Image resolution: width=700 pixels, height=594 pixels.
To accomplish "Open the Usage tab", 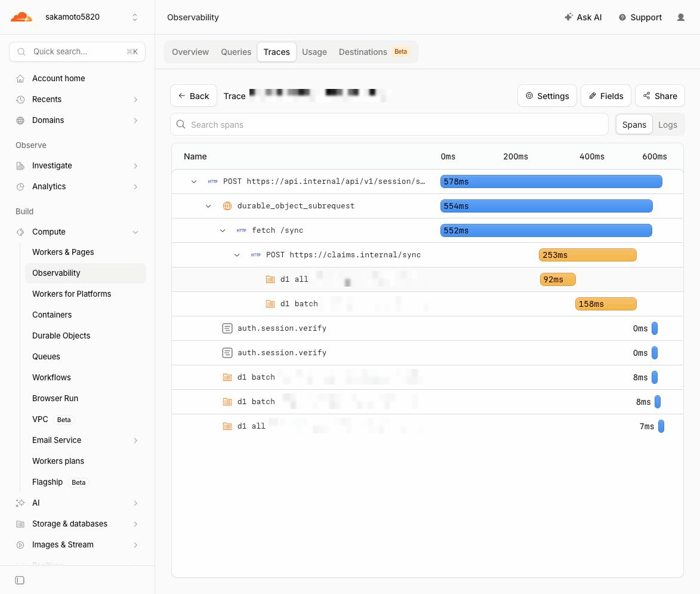I will 314,52.
